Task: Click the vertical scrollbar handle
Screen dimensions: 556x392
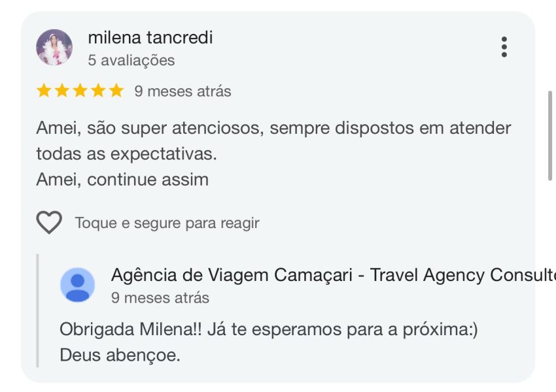Action: point(550,136)
